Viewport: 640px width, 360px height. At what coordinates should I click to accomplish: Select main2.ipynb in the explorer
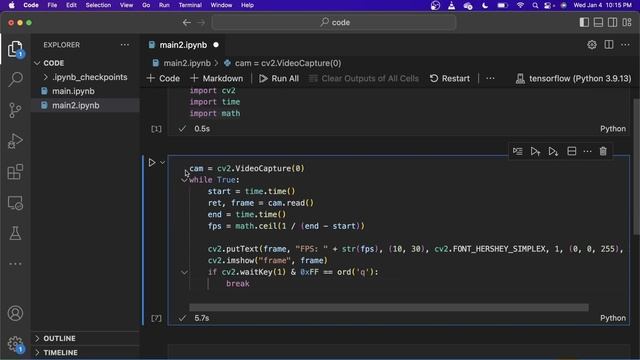point(86,105)
